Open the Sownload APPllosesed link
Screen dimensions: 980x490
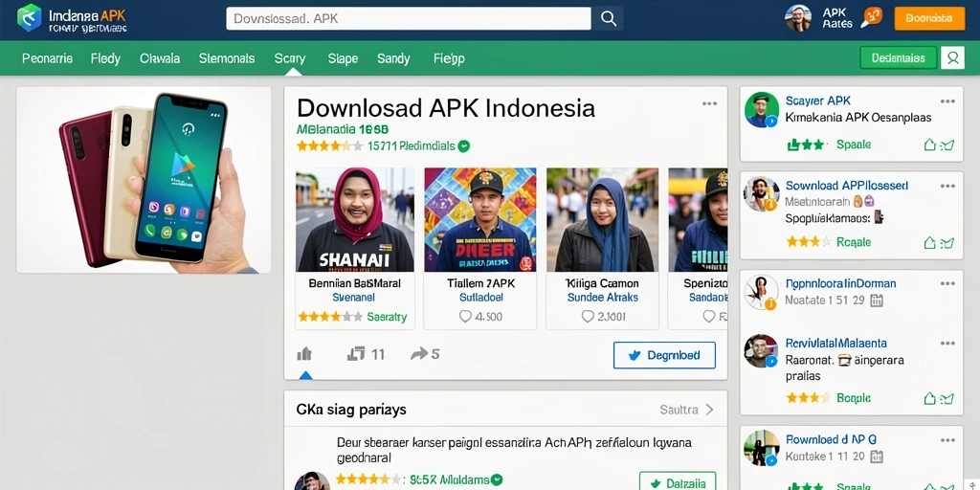847,186
